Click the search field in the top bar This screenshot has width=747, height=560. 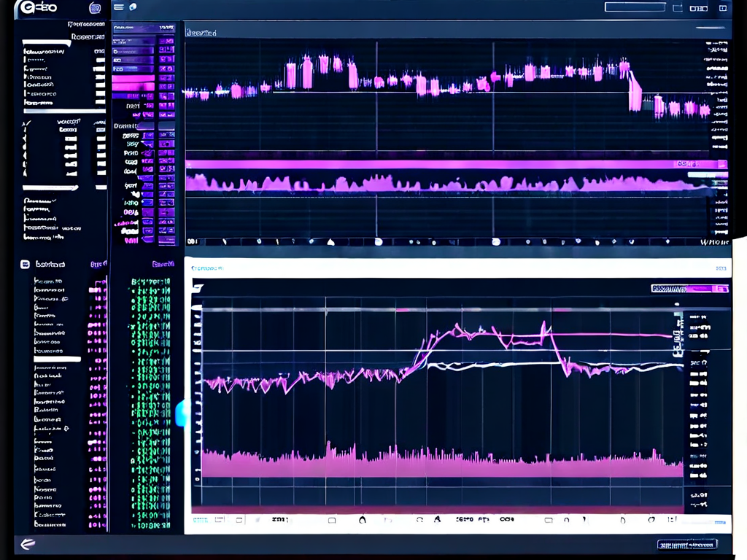635,7
